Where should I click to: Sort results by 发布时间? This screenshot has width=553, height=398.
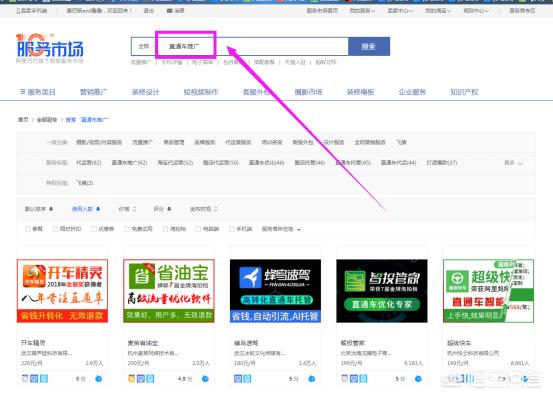tap(203, 209)
